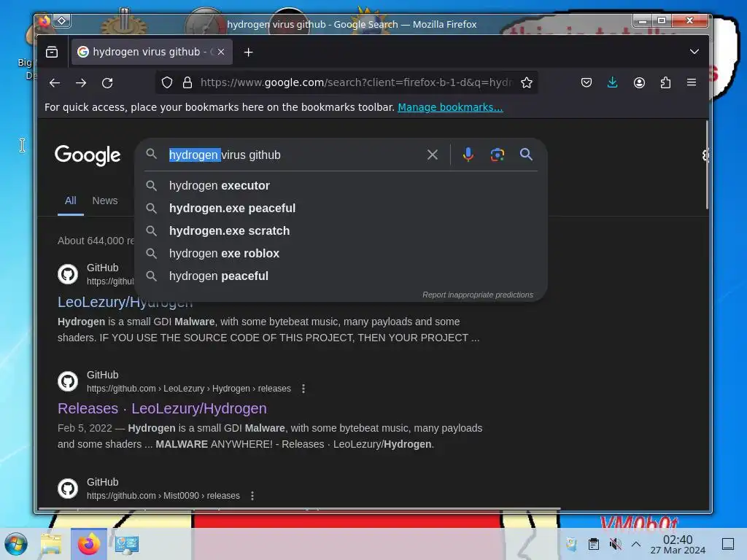Go forward to the next page
Viewport: 747px width, 560px height.
tap(81, 83)
